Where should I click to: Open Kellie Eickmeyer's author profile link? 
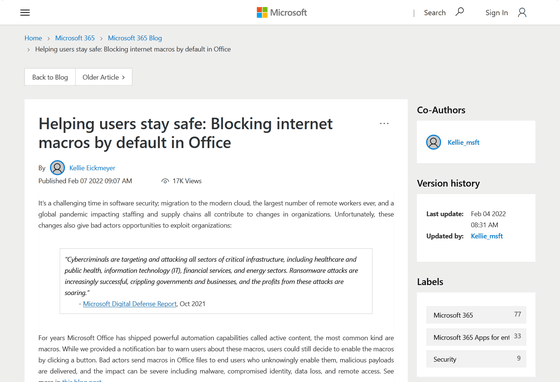click(x=92, y=168)
